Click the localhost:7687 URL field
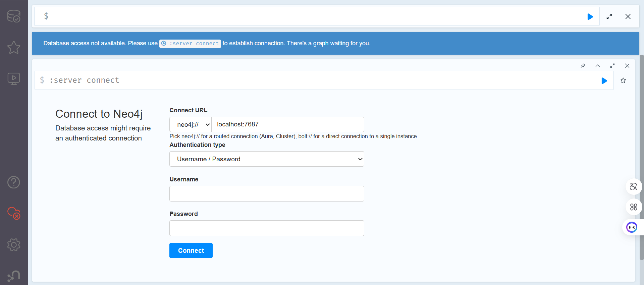This screenshot has width=644, height=285. click(288, 124)
